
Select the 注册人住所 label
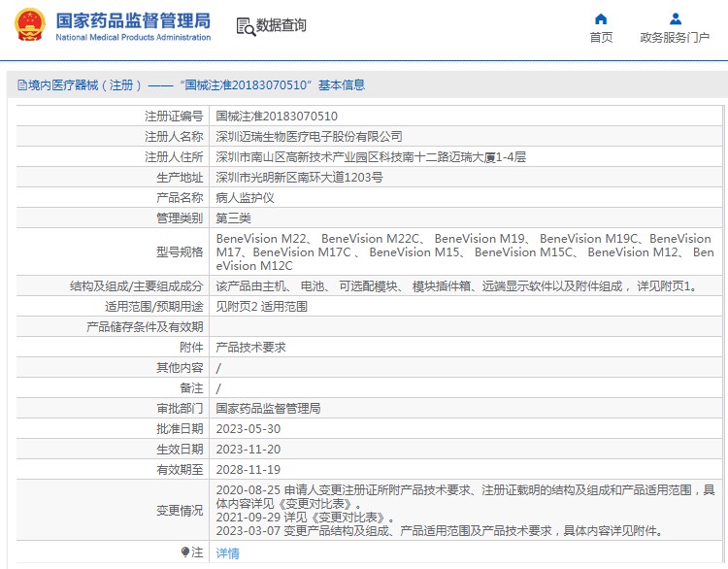coord(174,157)
